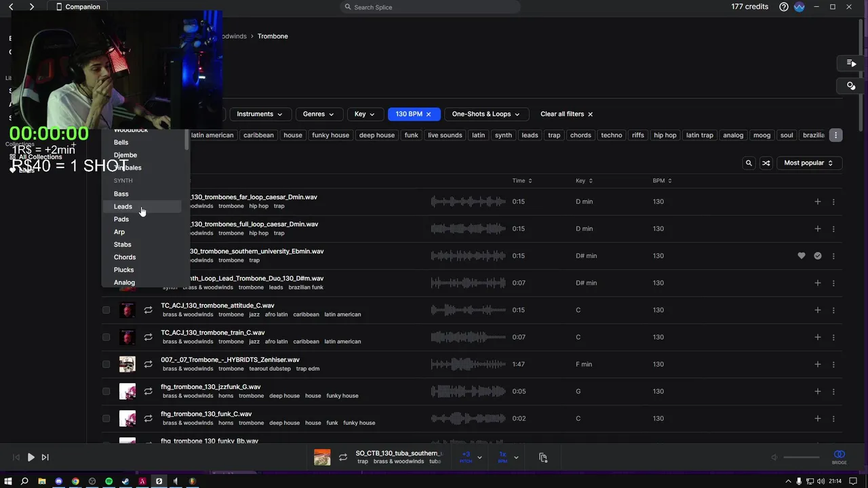The height and width of the screenshot is (488, 868).
Task: Click the fhg_trombone_130_funk_C cover thumbnail
Action: [127, 418]
